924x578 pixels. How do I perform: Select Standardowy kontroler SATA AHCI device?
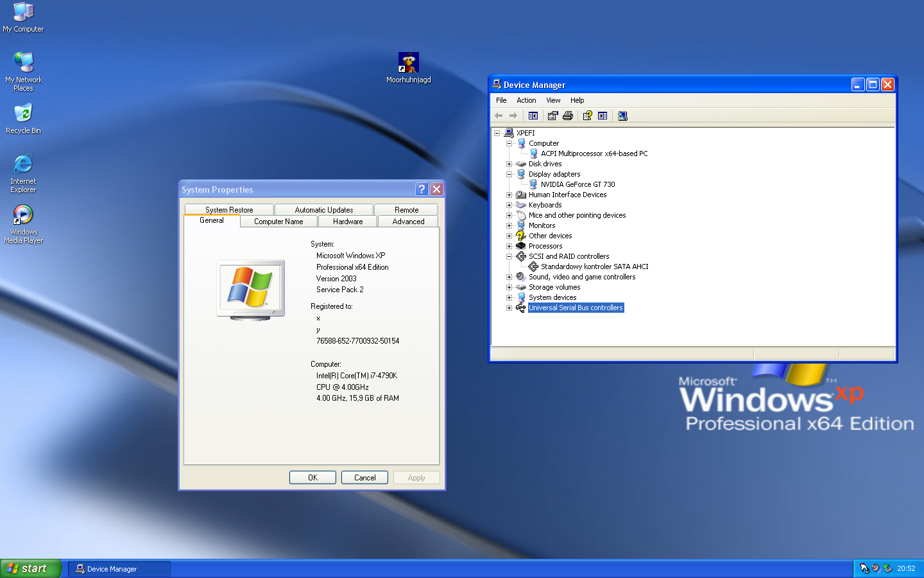pos(594,267)
